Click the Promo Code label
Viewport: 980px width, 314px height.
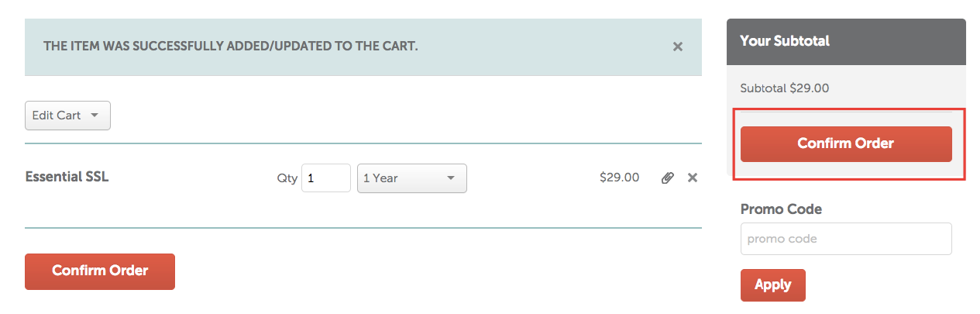point(781,209)
